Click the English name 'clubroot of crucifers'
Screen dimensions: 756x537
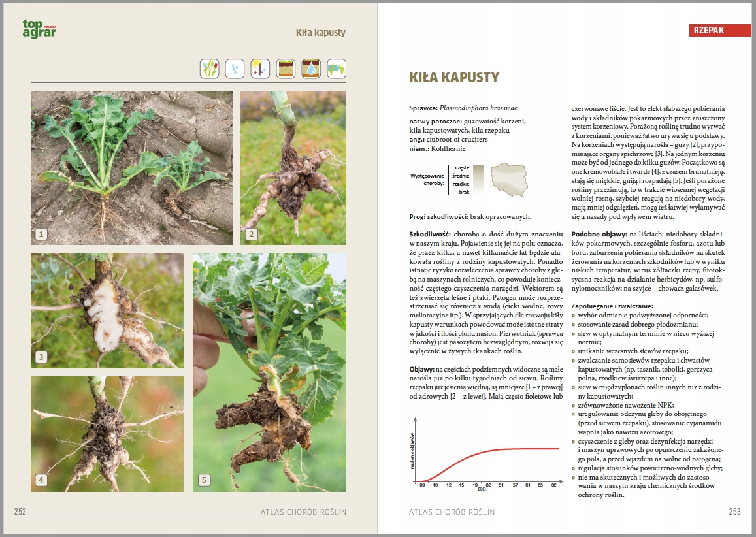457,139
